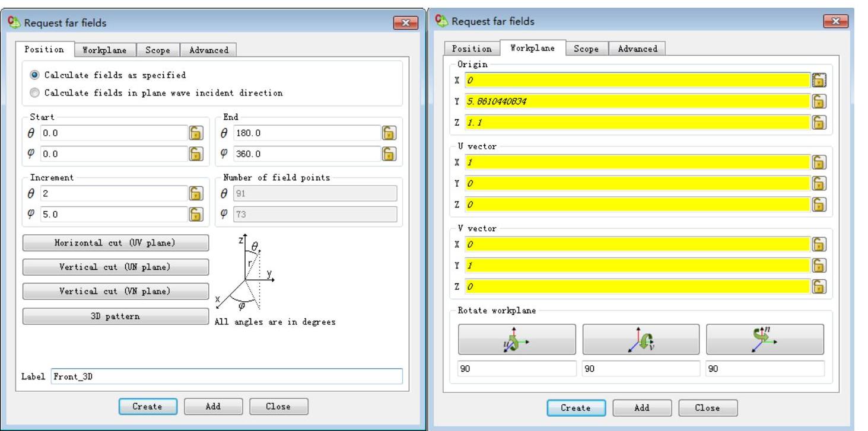Click lock icon beside Start phi field
This screenshot has height=431, width=868.
click(196, 154)
